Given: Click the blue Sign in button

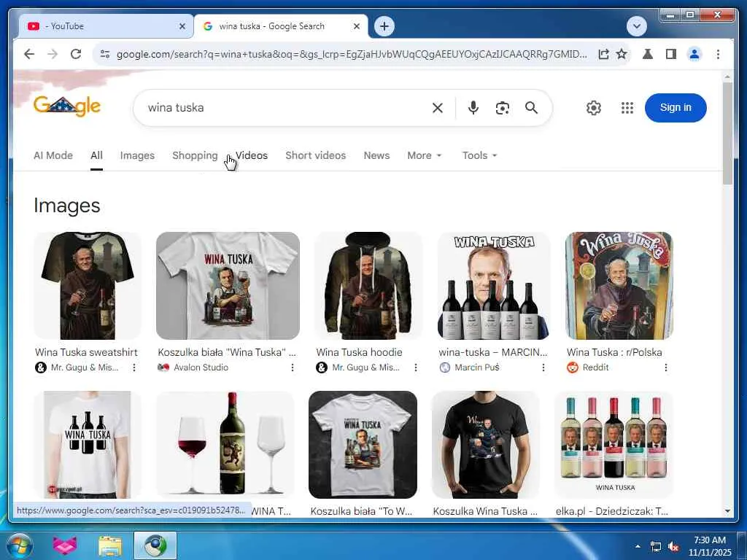Looking at the screenshot, I should 676,108.
